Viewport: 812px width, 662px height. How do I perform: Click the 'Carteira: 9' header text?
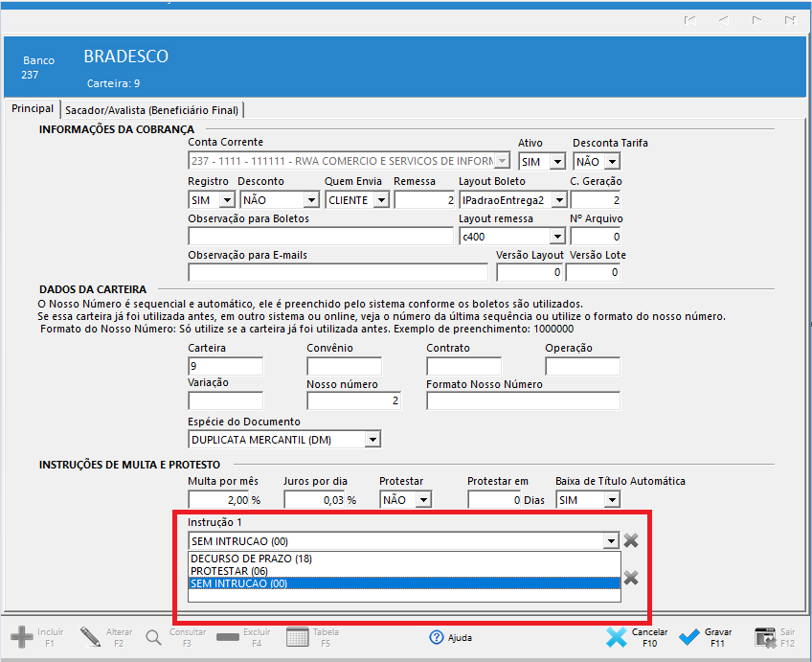[113, 83]
